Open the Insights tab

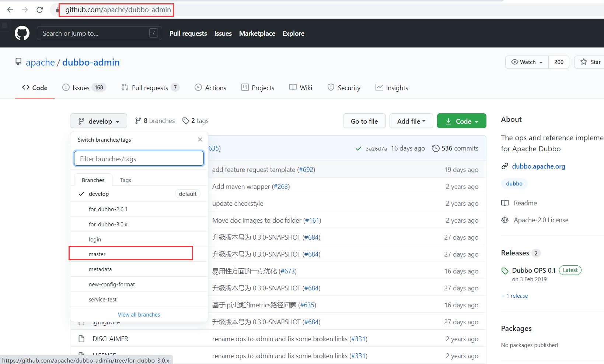392,88
